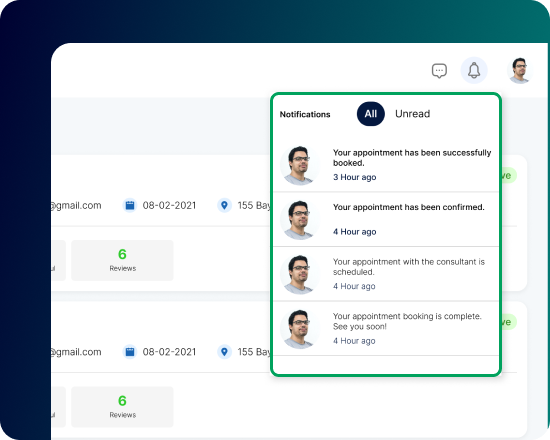The width and height of the screenshot is (550, 440).
Task: Click the 6 Reviews box in the second card
Action: coord(122,407)
